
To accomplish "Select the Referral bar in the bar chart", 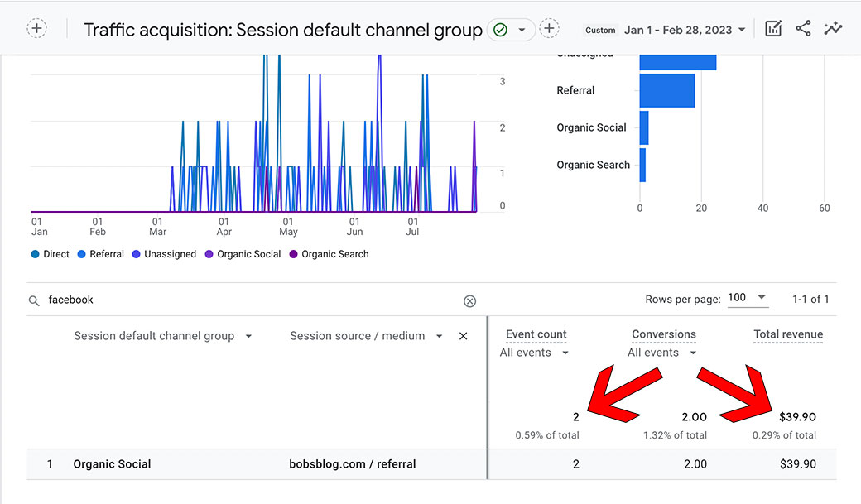I will [667, 90].
